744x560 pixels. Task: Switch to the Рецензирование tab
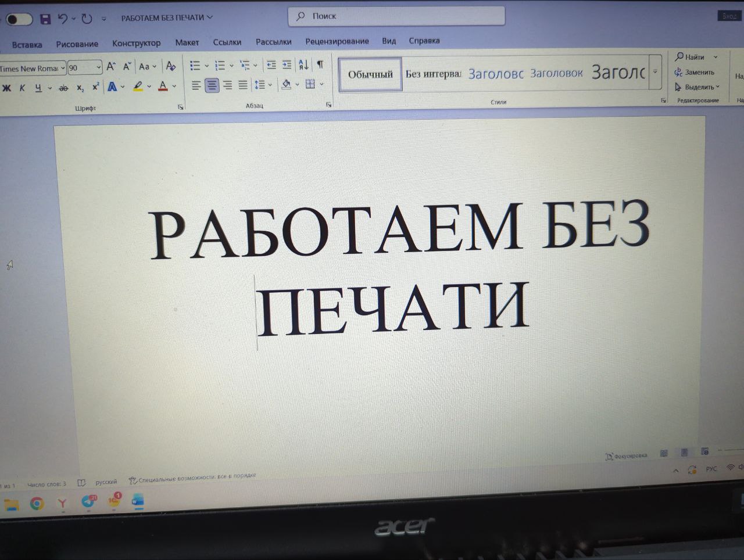coord(337,41)
